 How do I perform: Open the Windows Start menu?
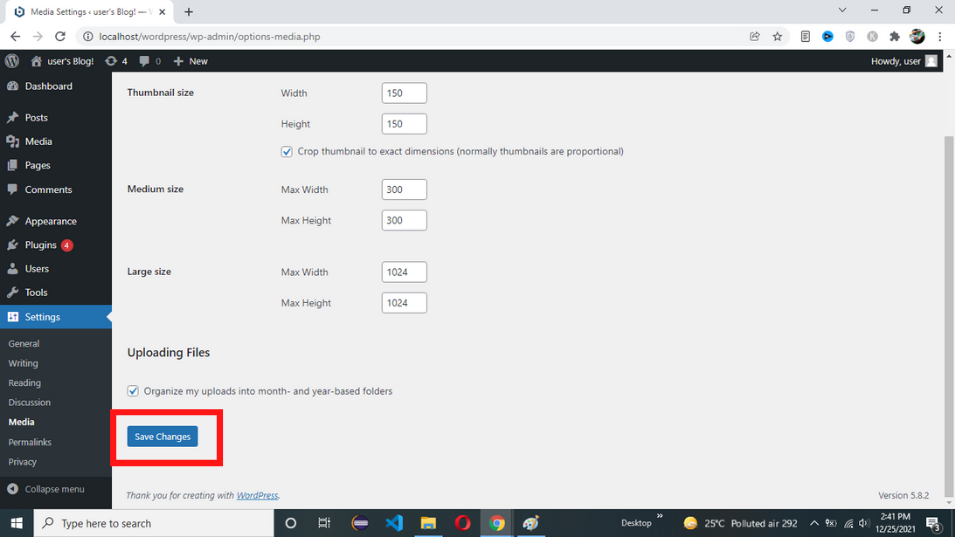[16, 523]
